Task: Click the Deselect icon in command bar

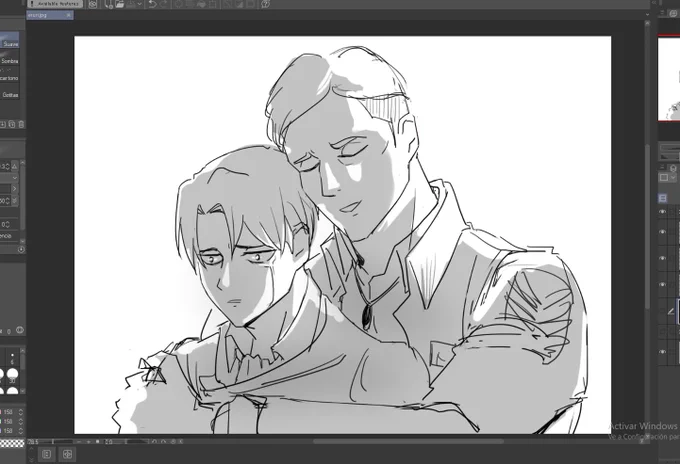Action: [x=227, y=4]
